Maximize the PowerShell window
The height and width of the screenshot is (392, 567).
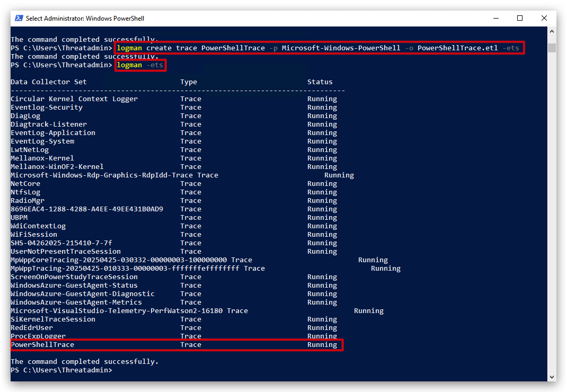(520, 18)
